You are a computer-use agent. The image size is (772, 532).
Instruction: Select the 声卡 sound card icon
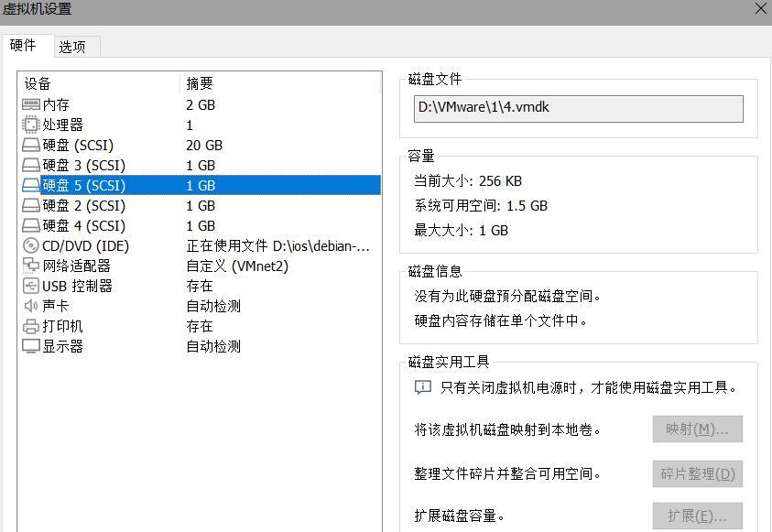[30, 306]
